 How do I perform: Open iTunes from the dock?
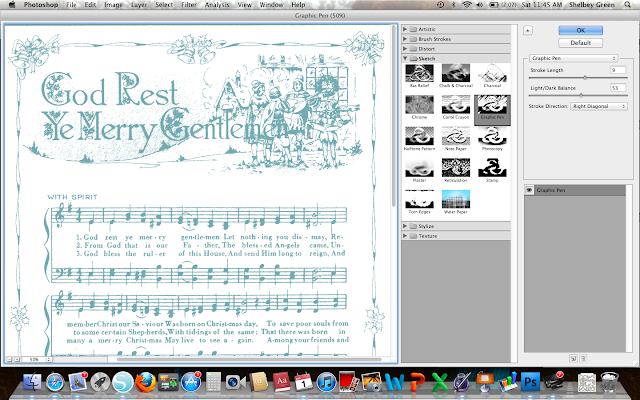point(326,382)
